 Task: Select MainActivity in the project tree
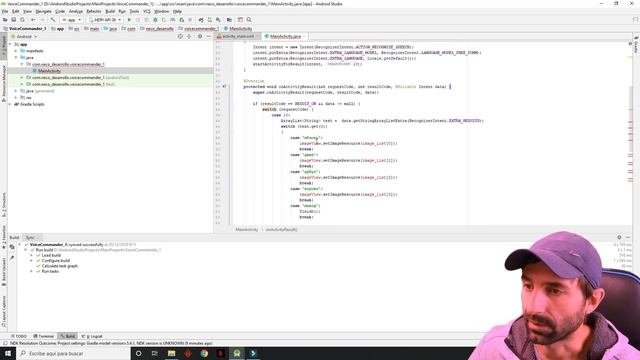[49, 71]
